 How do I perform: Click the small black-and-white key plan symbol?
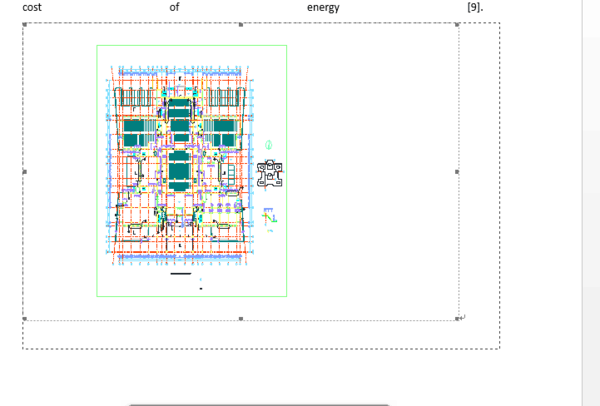(270, 174)
